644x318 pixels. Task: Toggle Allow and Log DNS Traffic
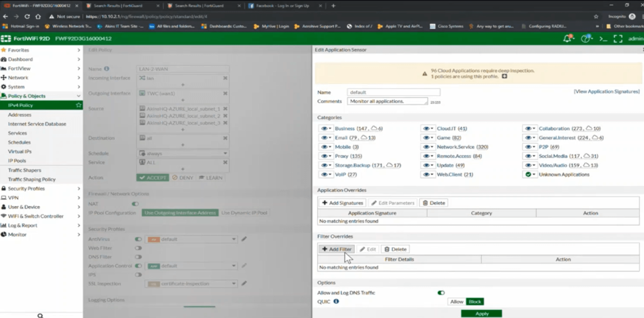[x=440, y=293]
